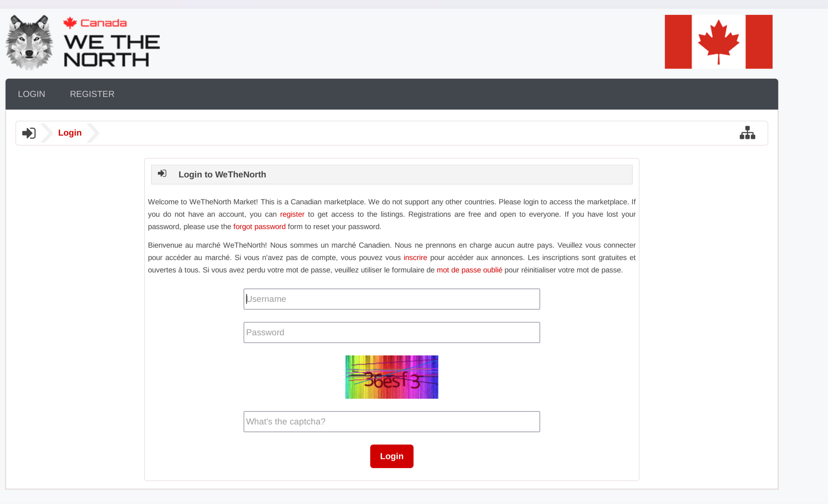The image size is (828, 504).
Task: Click the rainbow captcha image
Action: (x=392, y=377)
